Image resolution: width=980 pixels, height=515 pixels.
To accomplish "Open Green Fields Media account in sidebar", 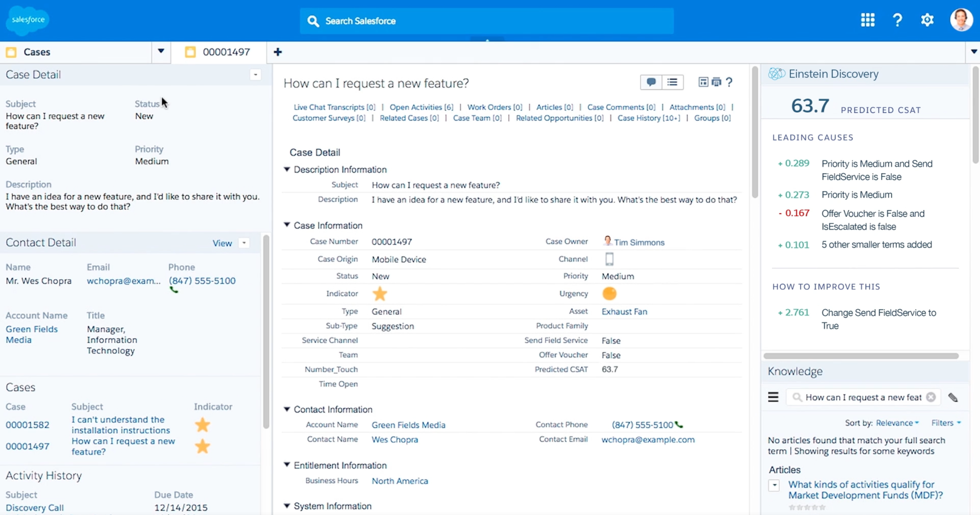I will click(31, 334).
